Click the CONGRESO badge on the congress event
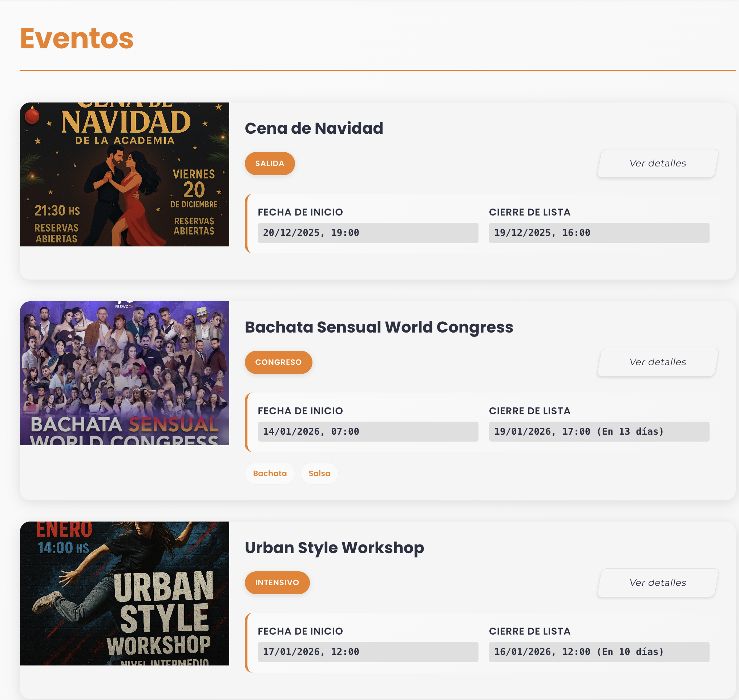739x700 pixels. 278,362
